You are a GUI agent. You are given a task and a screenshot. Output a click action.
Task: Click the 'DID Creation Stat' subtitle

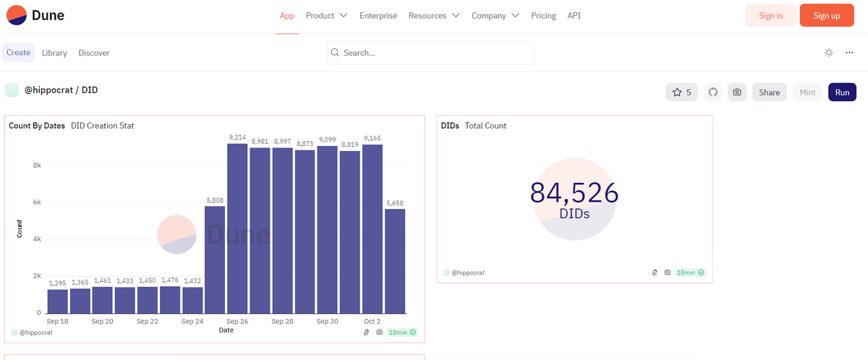click(102, 126)
